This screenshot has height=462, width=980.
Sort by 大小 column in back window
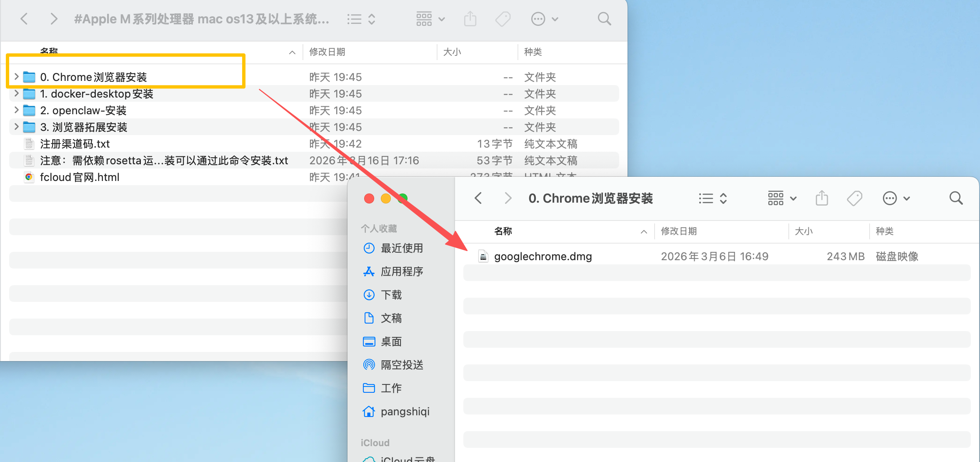(452, 52)
